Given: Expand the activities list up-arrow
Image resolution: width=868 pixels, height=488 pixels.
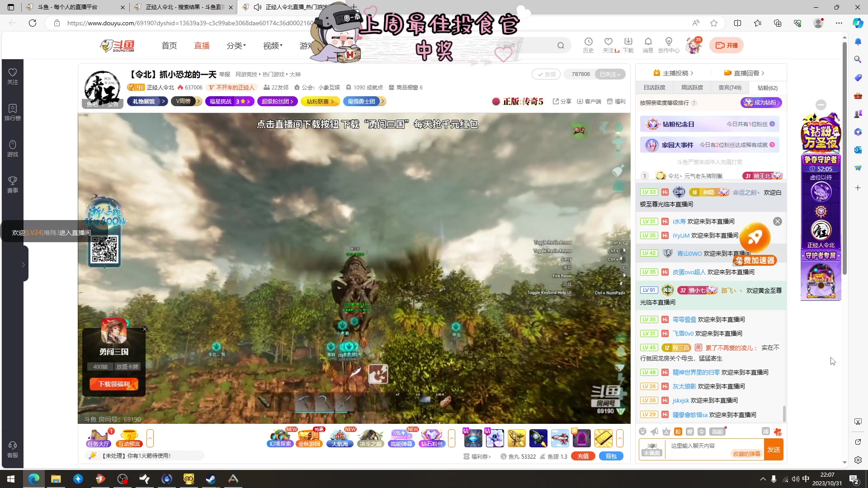Looking at the screenshot, I should click(451, 438).
